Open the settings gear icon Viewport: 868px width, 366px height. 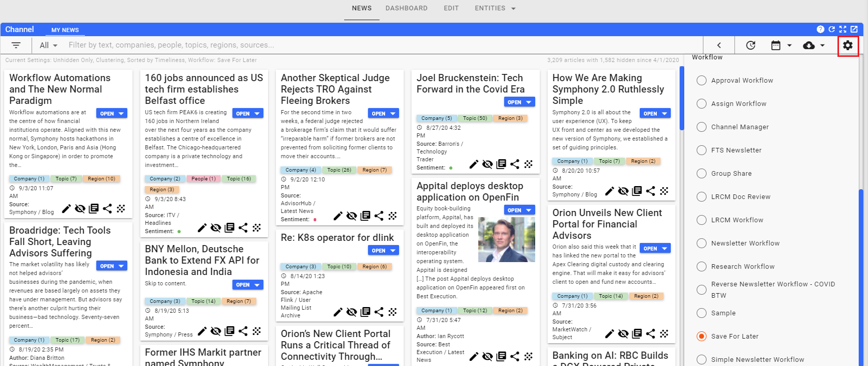click(x=848, y=45)
